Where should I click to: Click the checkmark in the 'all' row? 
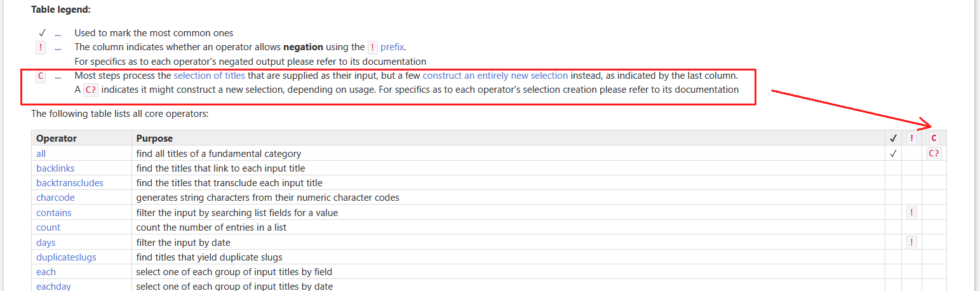tap(893, 153)
